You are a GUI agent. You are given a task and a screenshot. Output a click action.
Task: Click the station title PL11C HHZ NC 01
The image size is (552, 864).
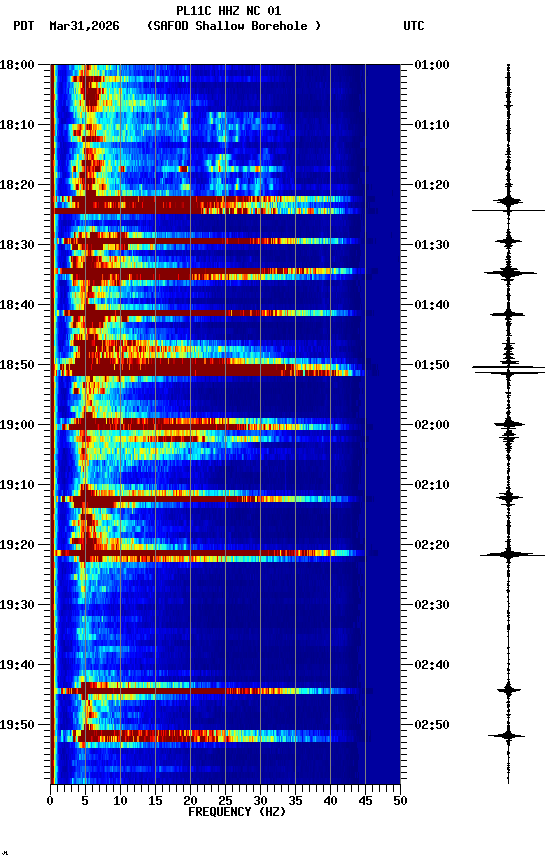[228, 10]
